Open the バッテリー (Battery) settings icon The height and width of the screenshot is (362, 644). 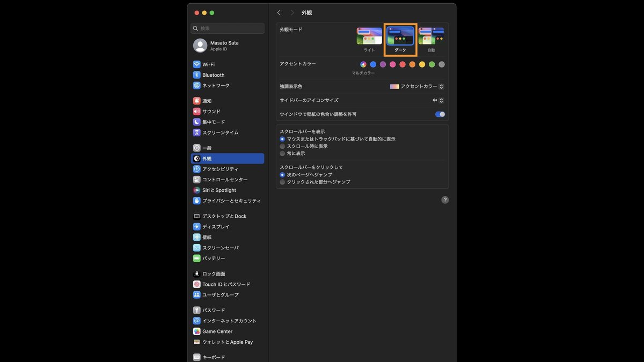pos(197,258)
